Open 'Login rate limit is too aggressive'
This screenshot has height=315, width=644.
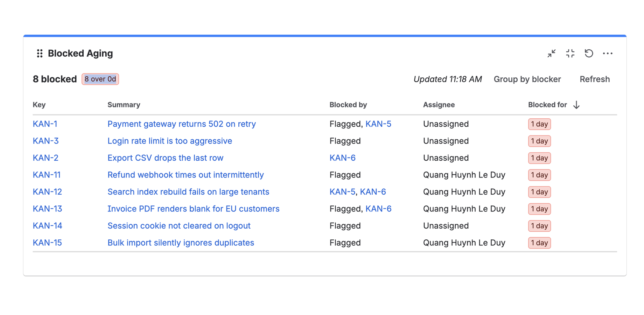click(x=170, y=141)
